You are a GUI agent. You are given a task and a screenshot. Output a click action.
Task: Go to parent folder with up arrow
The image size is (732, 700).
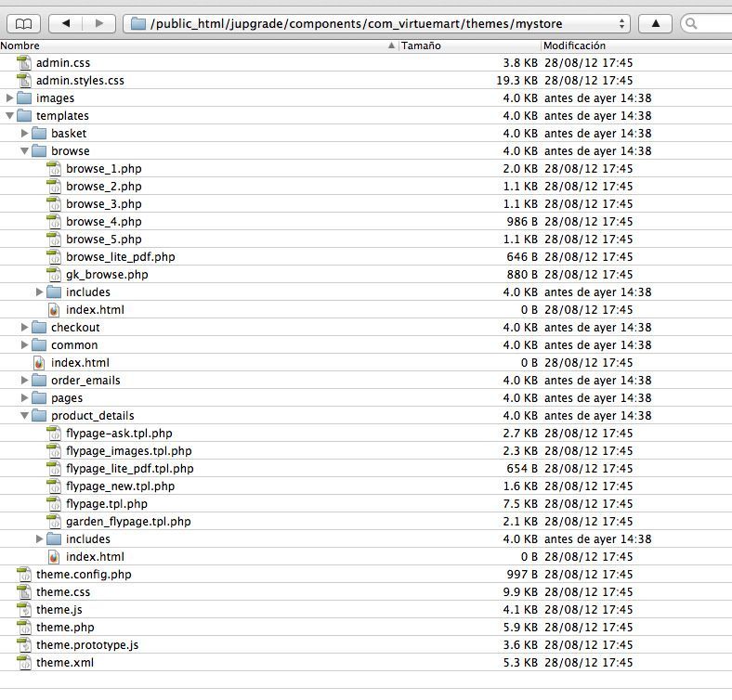pyautogui.click(x=656, y=23)
